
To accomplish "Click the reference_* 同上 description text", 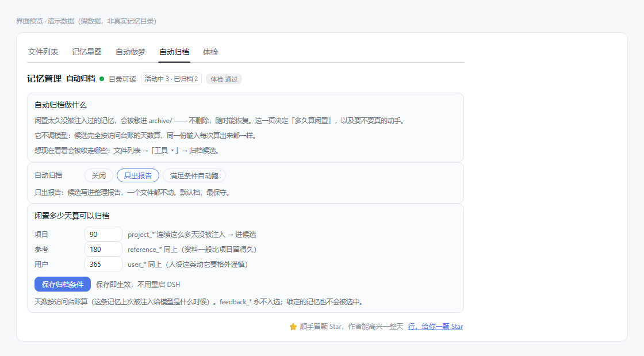I will tap(192, 250).
